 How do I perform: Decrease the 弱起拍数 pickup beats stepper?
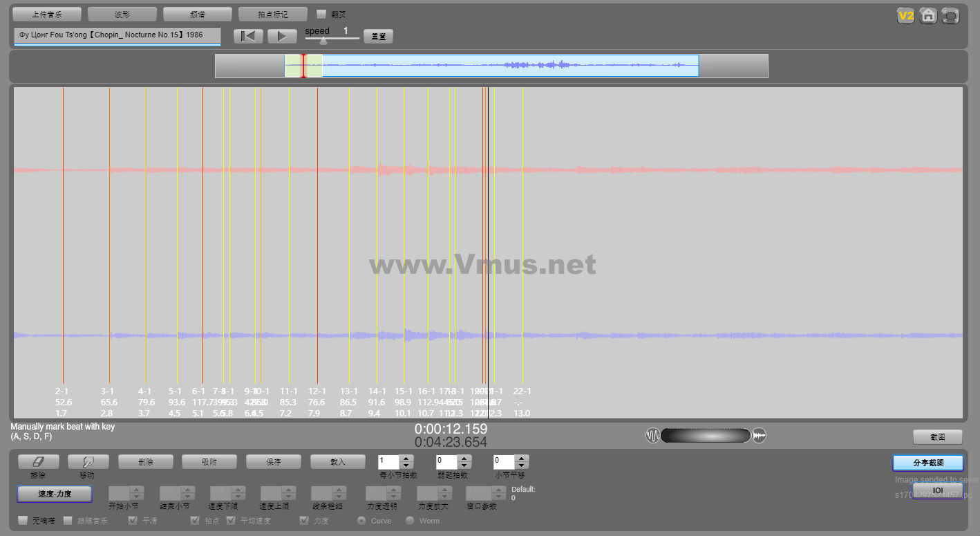click(464, 465)
